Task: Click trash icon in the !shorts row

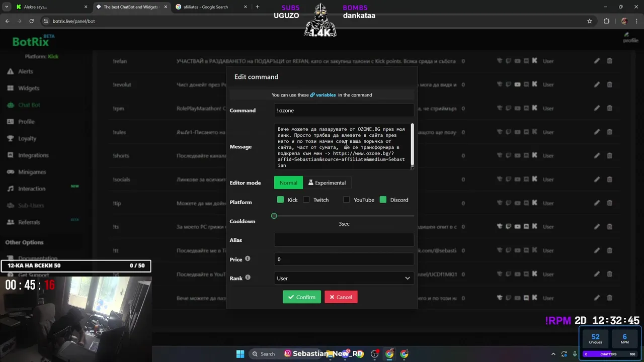Action: pos(609,155)
